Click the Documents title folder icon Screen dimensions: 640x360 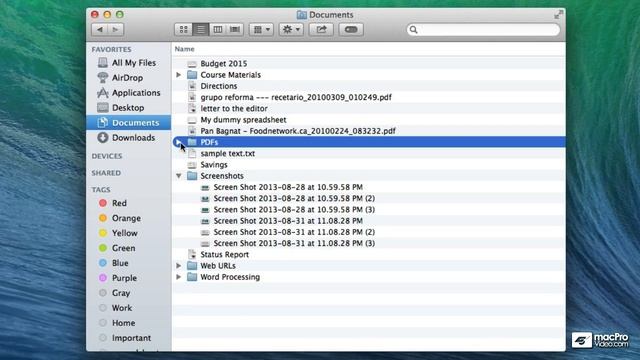pyautogui.click(x=302, y=15)
